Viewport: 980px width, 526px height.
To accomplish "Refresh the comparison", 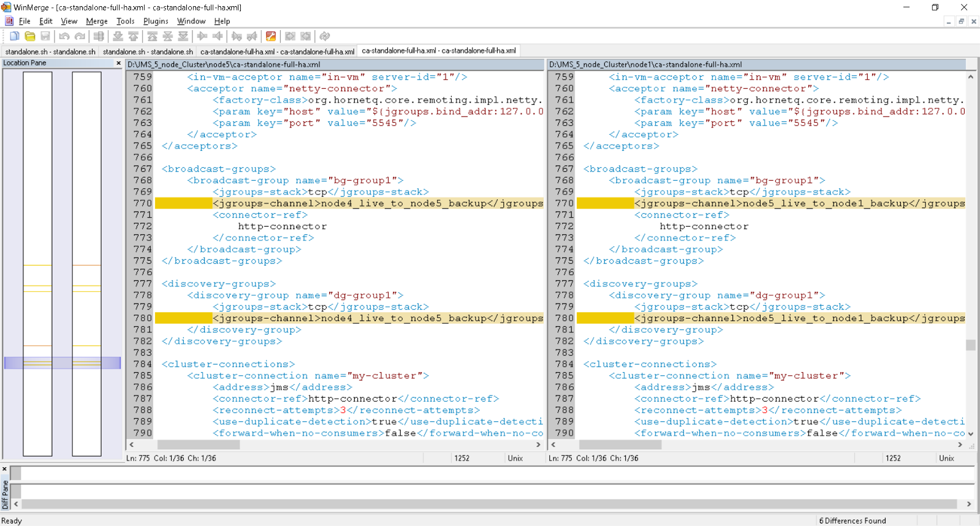I will (x=325, y=36).
